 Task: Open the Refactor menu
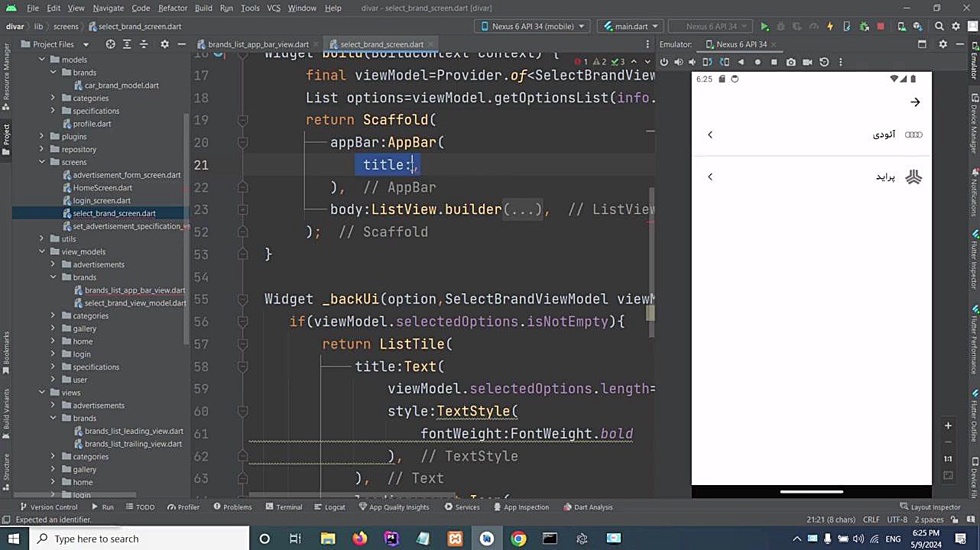[x=173, y=8]
